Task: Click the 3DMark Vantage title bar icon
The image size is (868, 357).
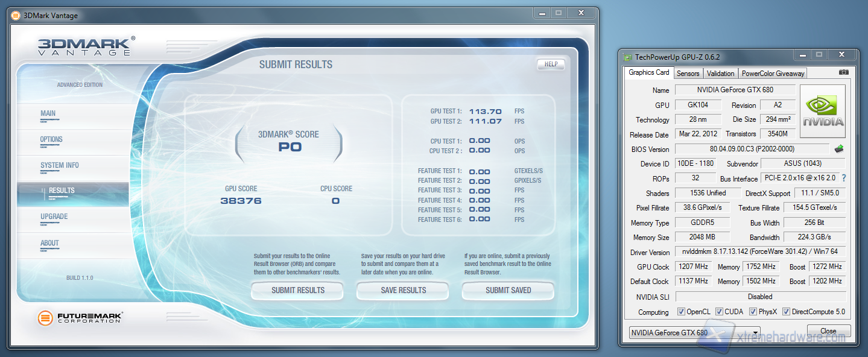Action: coord(16,15)
